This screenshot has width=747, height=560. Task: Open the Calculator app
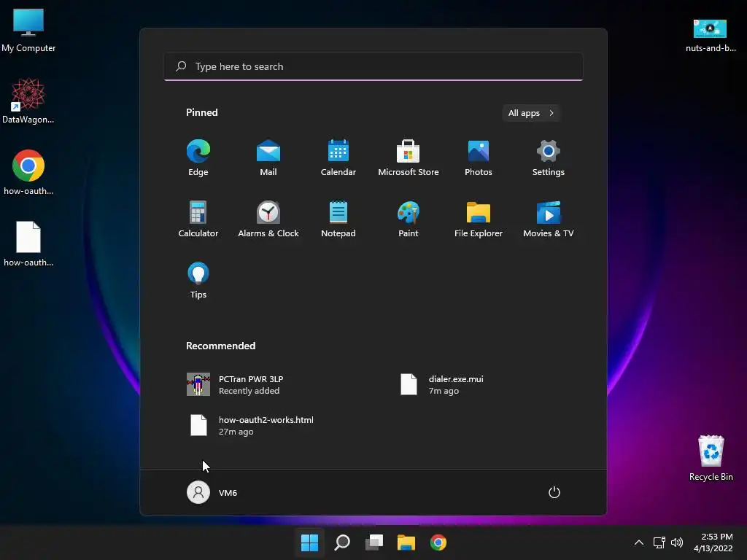click(198, 219)
